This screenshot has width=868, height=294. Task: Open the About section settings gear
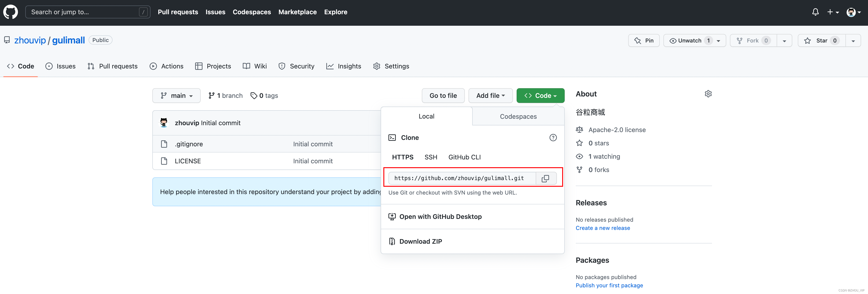[x=708, y=94]
